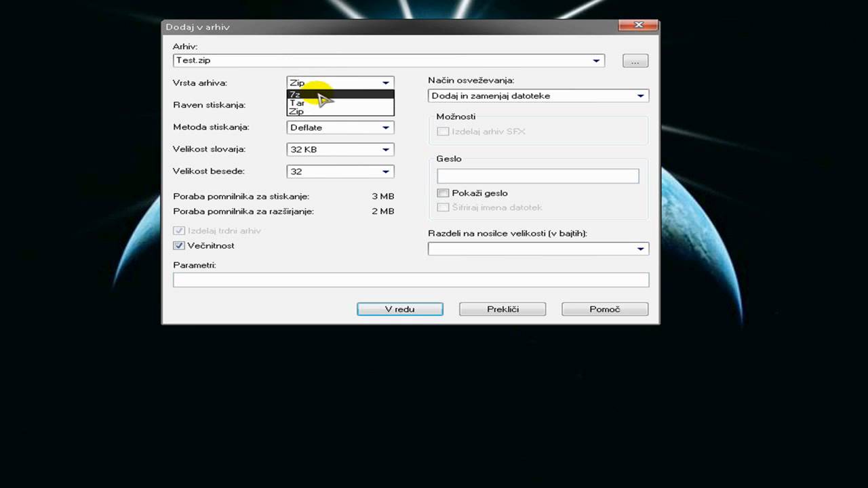This screenshot has height=488, width=868.
Task: Toggle the Šifriraj imena datotek checkbox
Action: pyautogui.click(x=443, y=207)
